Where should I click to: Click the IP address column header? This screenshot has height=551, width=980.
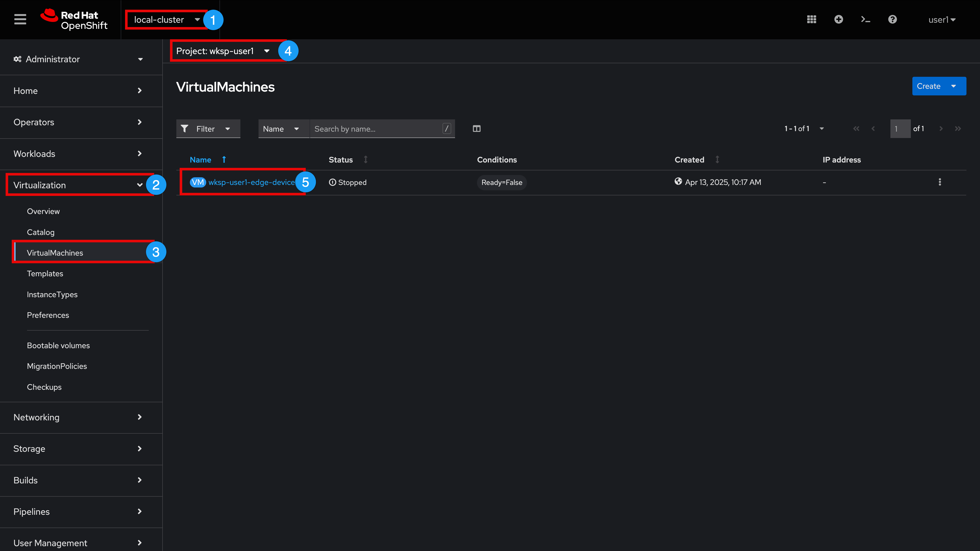click(x=841, y=160)
